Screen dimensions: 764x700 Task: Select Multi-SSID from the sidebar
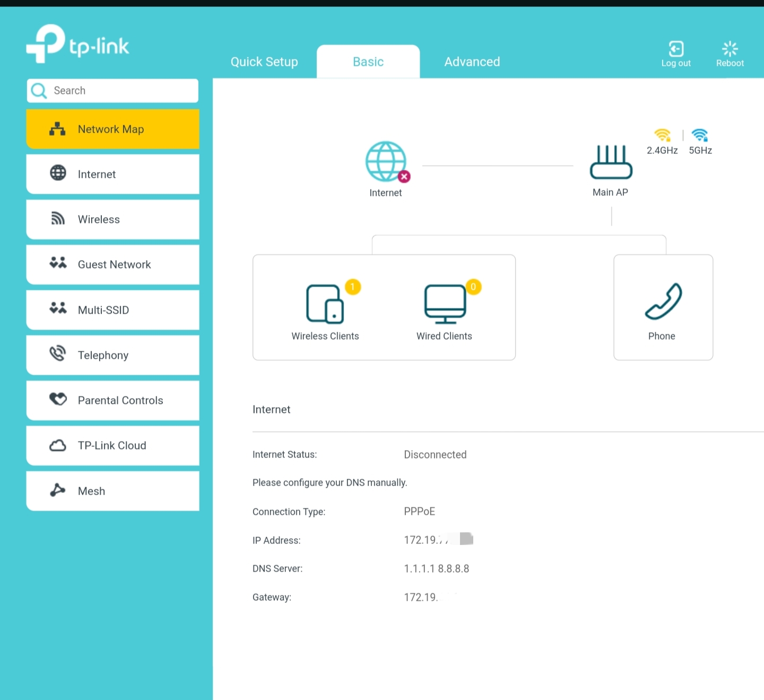[112, 310]
